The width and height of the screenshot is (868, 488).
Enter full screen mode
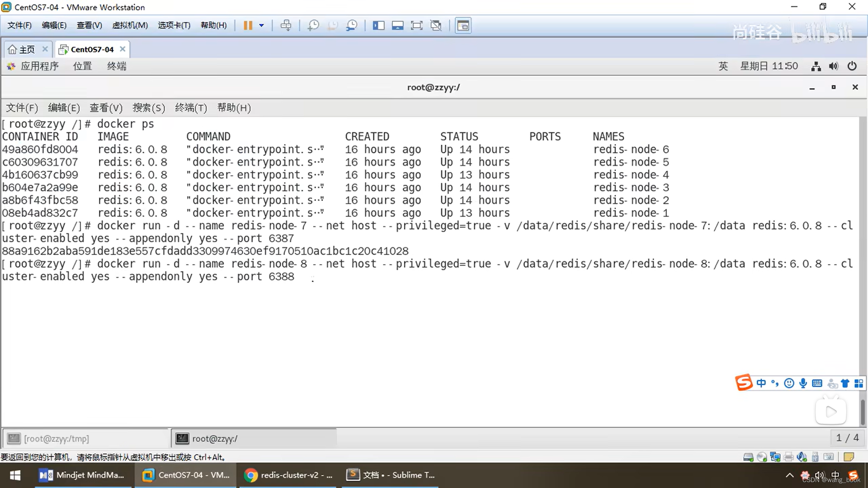coord(416,26)
